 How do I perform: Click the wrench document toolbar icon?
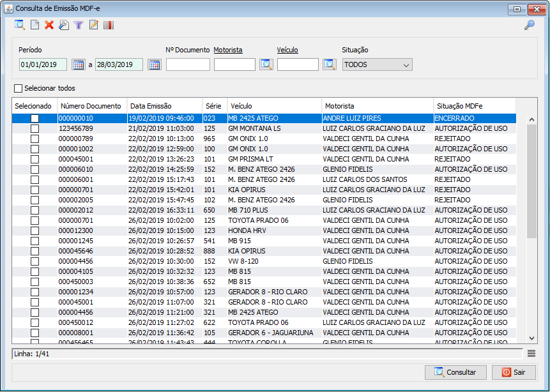point(64,25)
